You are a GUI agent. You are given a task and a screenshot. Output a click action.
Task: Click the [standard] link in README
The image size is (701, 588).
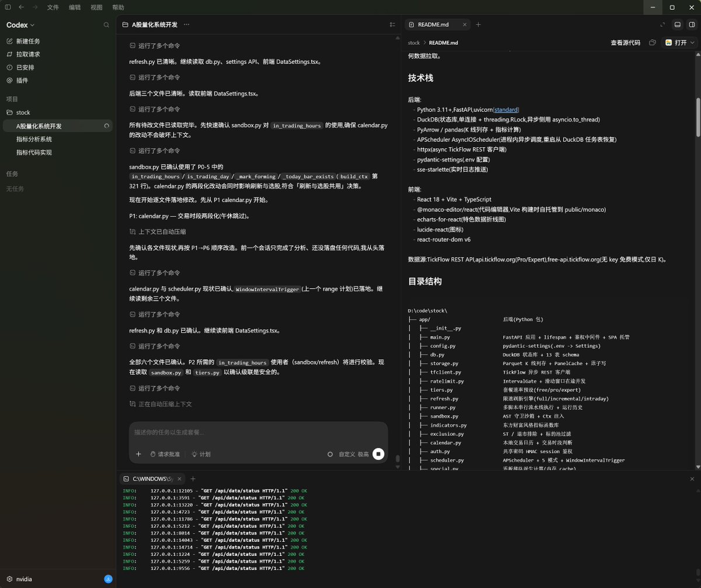[506, 110]
